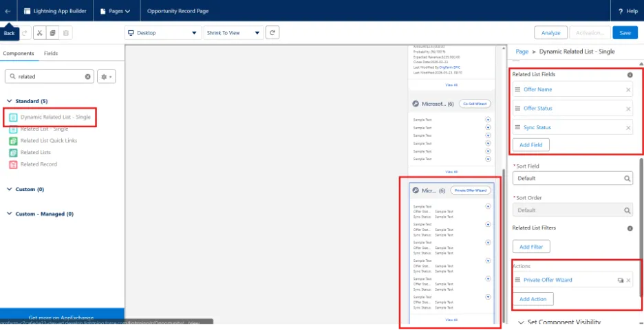
Task: Click the Page breadcrumb link
Action: point(522,52)
